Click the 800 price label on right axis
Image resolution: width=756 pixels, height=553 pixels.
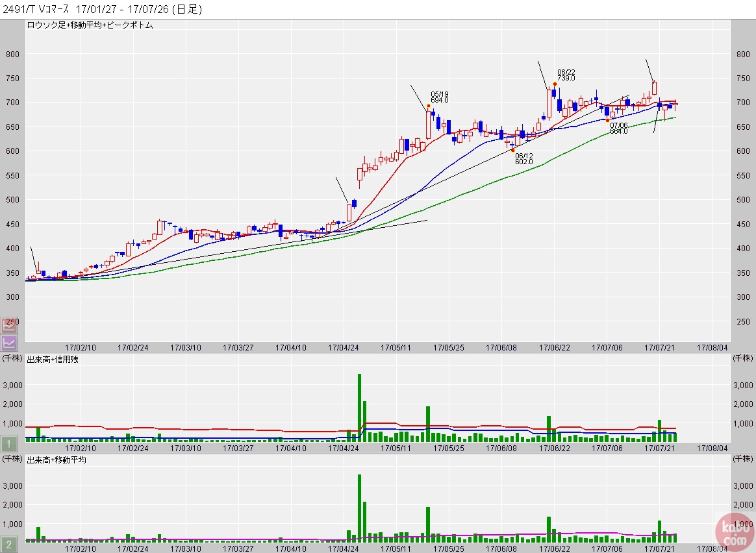(743, 54)
